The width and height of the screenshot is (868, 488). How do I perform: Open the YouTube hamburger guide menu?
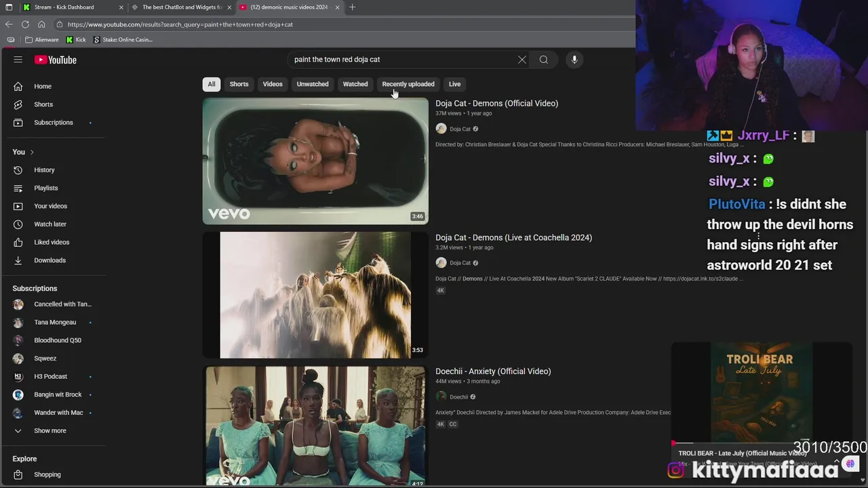[x=18, y=60]
